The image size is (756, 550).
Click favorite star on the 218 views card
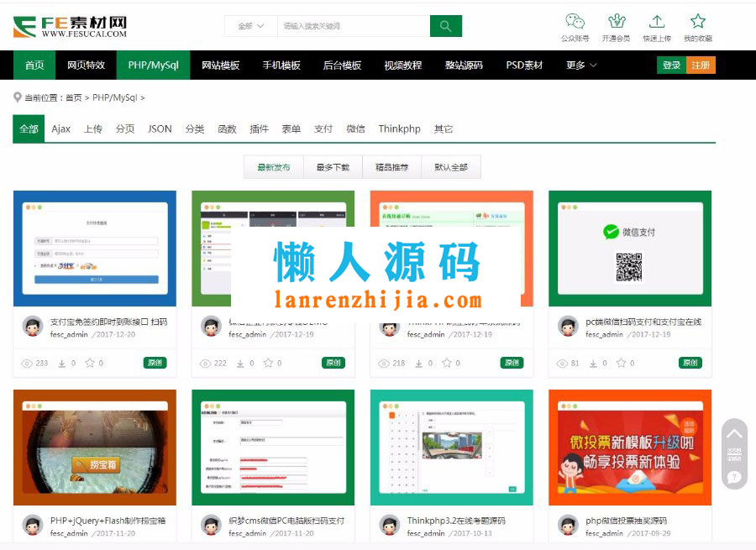pyautogui.click(x=447, y=363)
